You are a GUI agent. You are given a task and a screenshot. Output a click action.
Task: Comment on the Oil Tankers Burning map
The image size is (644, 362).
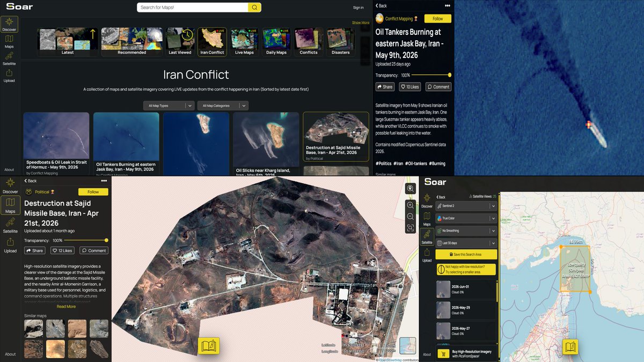pyautogui.click(x=438, y=86)
